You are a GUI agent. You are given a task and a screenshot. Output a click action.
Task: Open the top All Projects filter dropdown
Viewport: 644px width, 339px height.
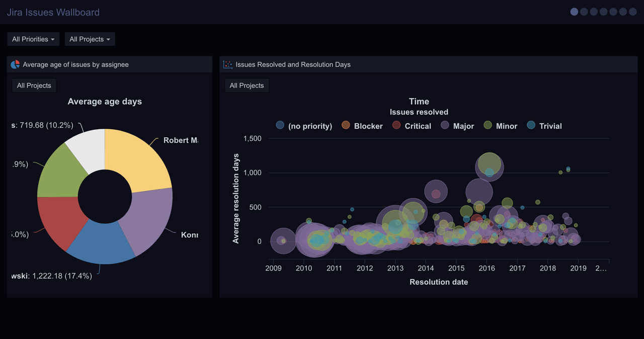pos(90,39)
